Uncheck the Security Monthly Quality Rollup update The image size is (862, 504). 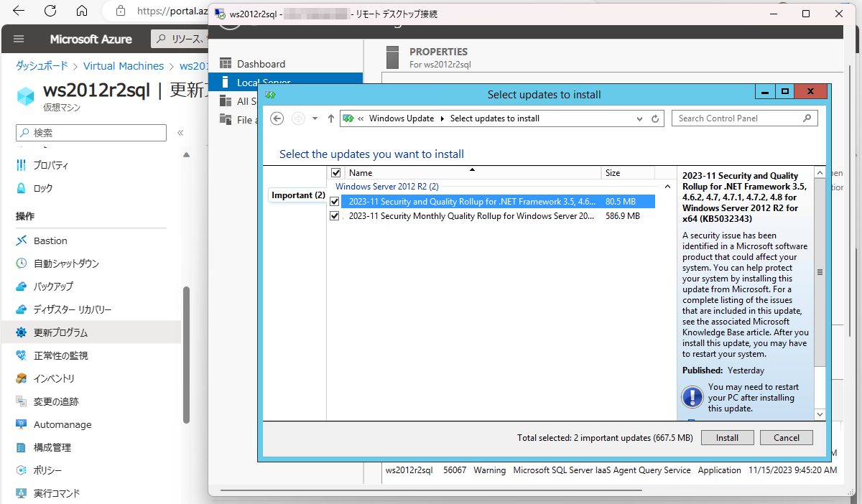[334, 215]
